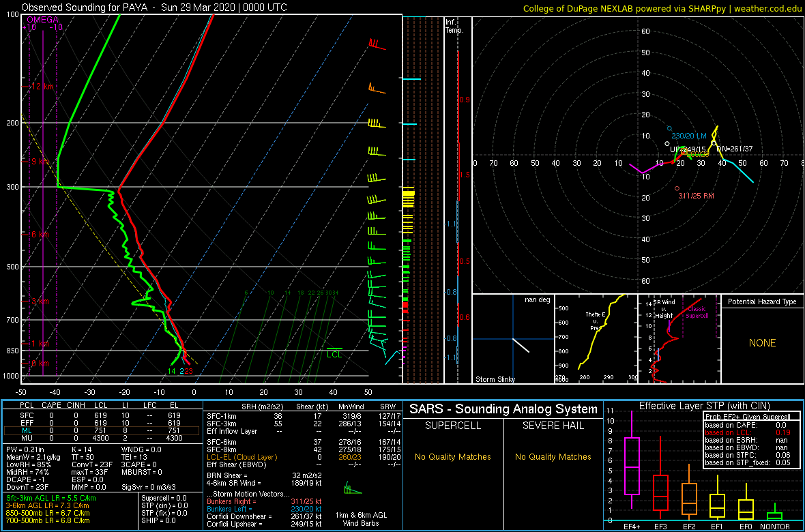This screenshot has height=532, width=805.
Task: Click the MeanW = 2.1g/kg value
Action: click(32, 458)
